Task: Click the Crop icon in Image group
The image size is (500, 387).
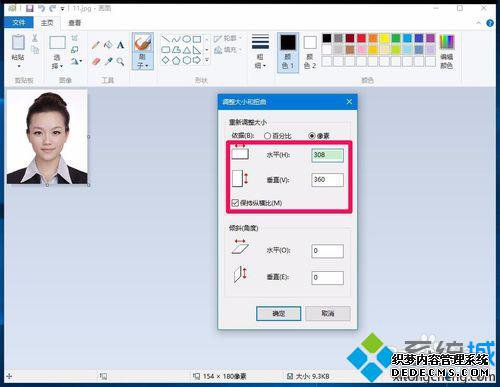Action: coord(74,38)
